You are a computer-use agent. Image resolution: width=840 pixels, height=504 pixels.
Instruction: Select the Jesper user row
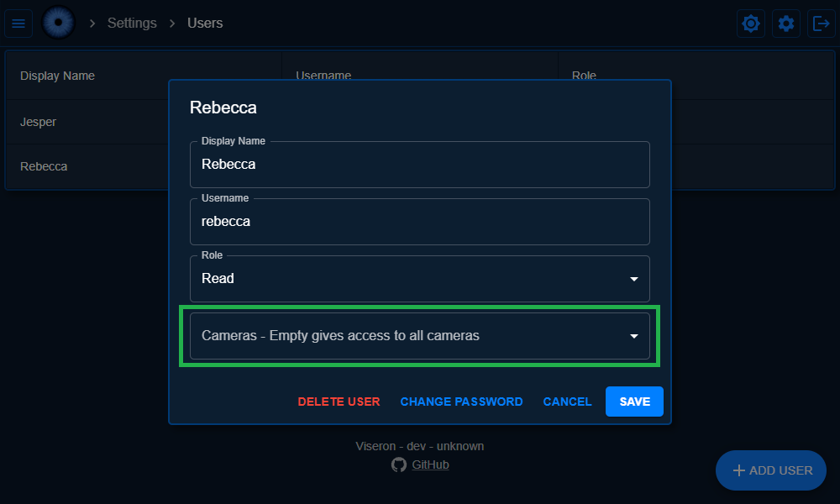pos(84,122)
